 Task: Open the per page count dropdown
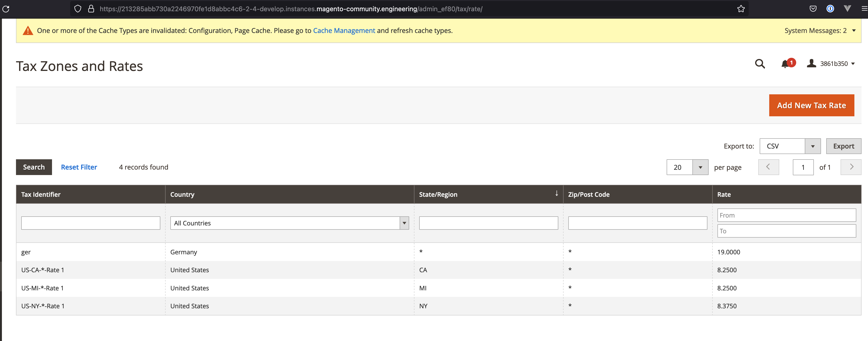point(701,167)
